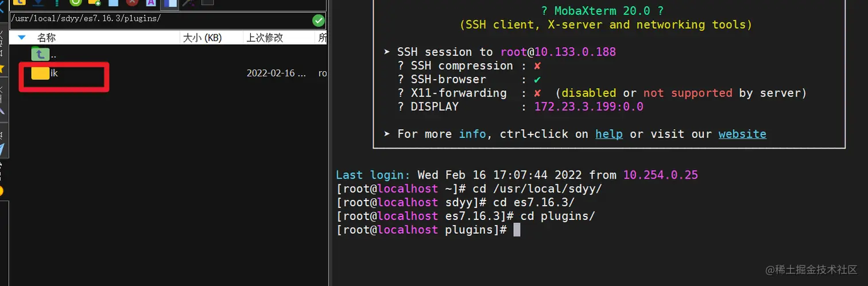Click the parent folder toolbar icon
Viewport: 868px width, 286px height.
pyautogui.click(x=19, y=2)
